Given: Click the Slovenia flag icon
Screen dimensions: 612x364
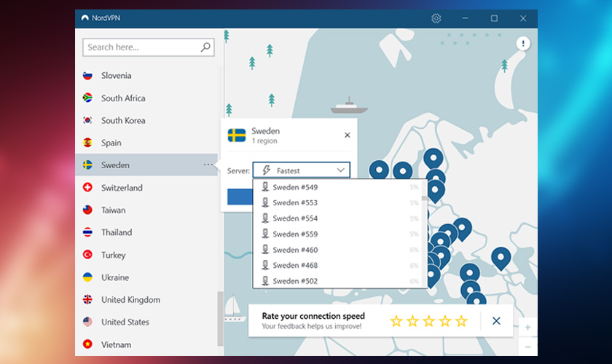Looking at the screenshot, I should click(87, 75).
